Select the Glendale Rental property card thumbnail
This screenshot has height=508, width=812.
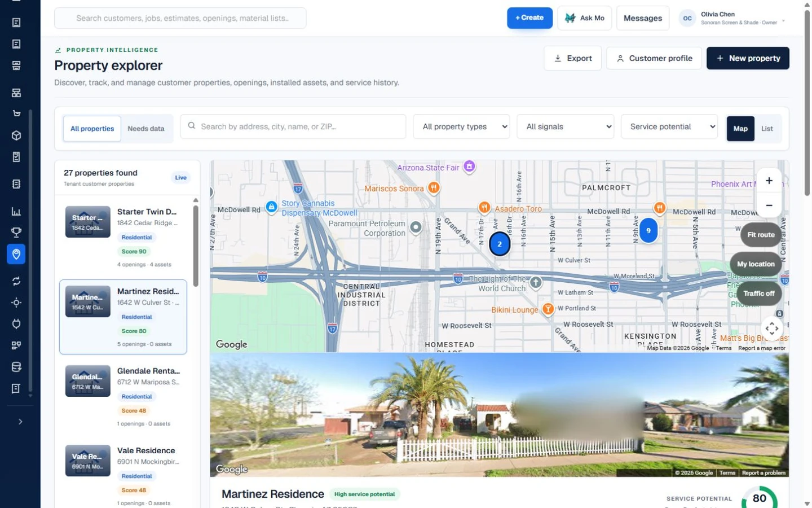pyautogui.click(x=88, y=381)
